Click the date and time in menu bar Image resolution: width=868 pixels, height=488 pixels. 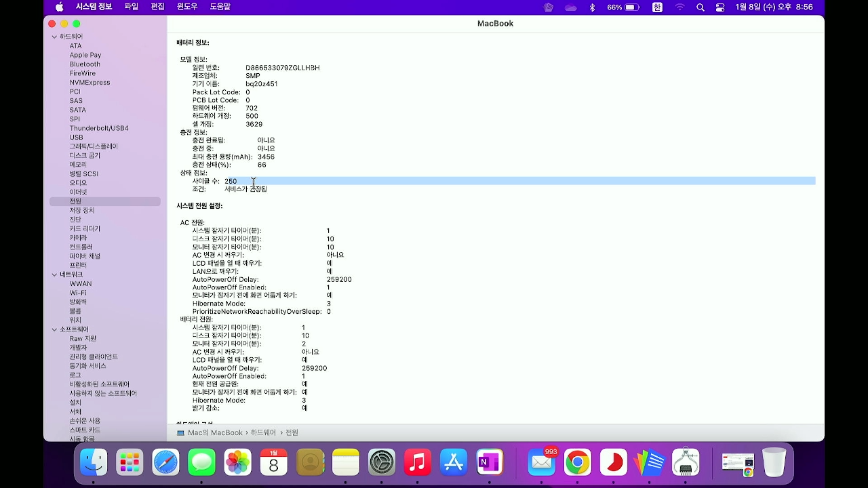click(774, 7)
